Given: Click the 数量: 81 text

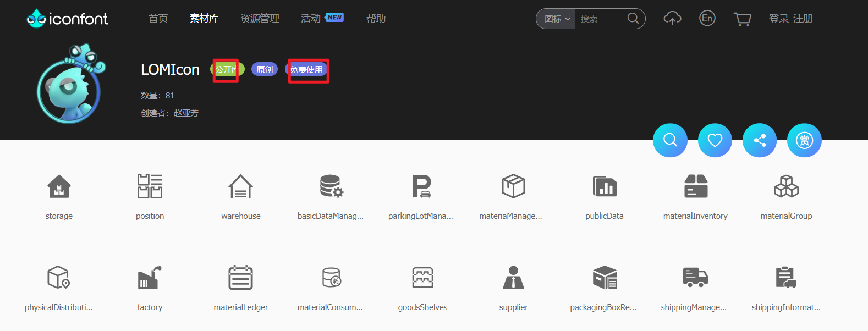Looking at the screenshot, I should pyautogui.click(x=157, y=96).
